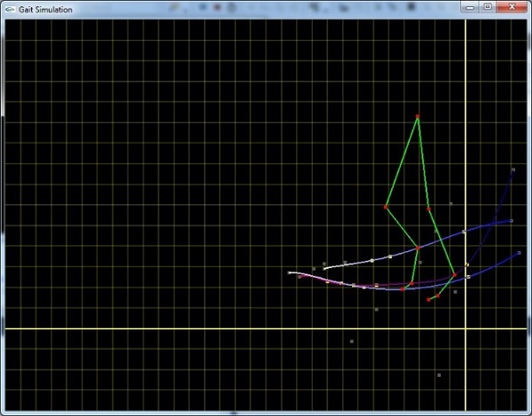532x416 pixels.
Task: Select the topmost red joint of skeleton
Action: pos(418,117)
